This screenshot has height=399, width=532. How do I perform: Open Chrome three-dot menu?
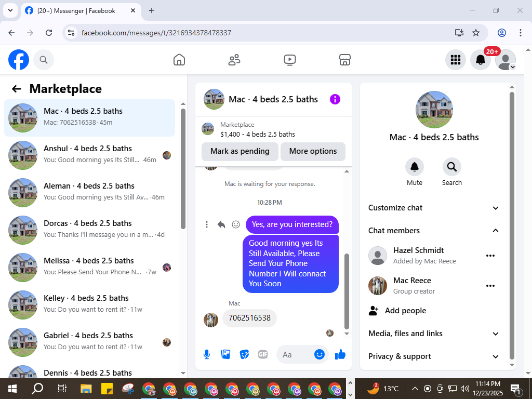click(521, 33)
